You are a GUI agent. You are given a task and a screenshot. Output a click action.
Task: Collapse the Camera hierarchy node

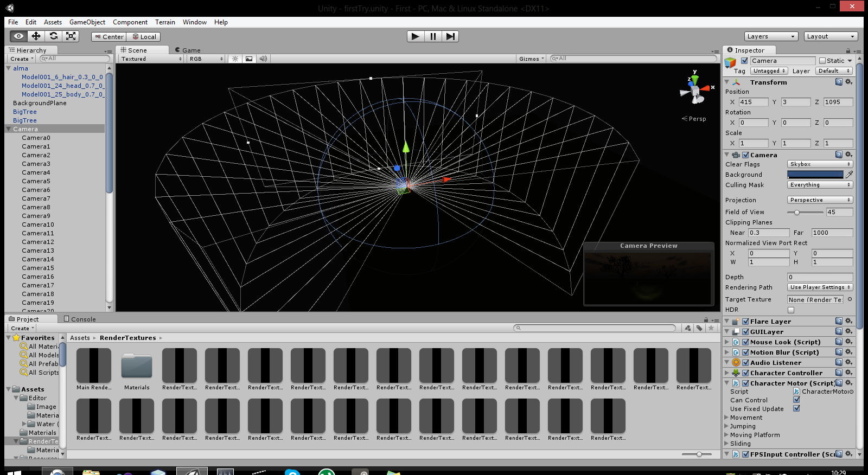[x=9, y=129]
